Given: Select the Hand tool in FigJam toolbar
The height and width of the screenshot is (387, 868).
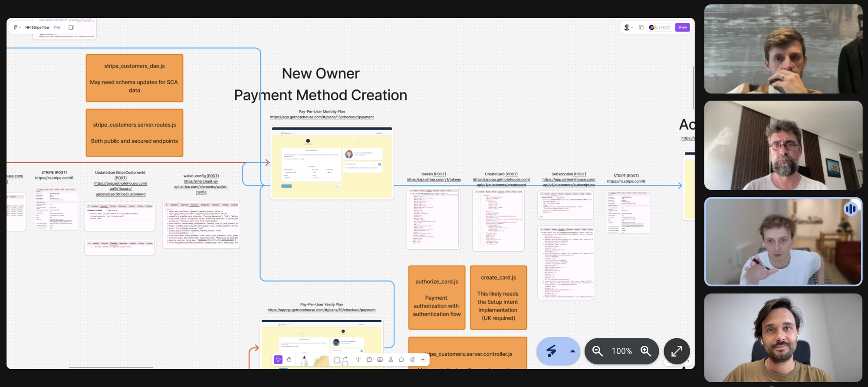Looking at the screenshot, I should pyautogui.click(x=289, y=360).
